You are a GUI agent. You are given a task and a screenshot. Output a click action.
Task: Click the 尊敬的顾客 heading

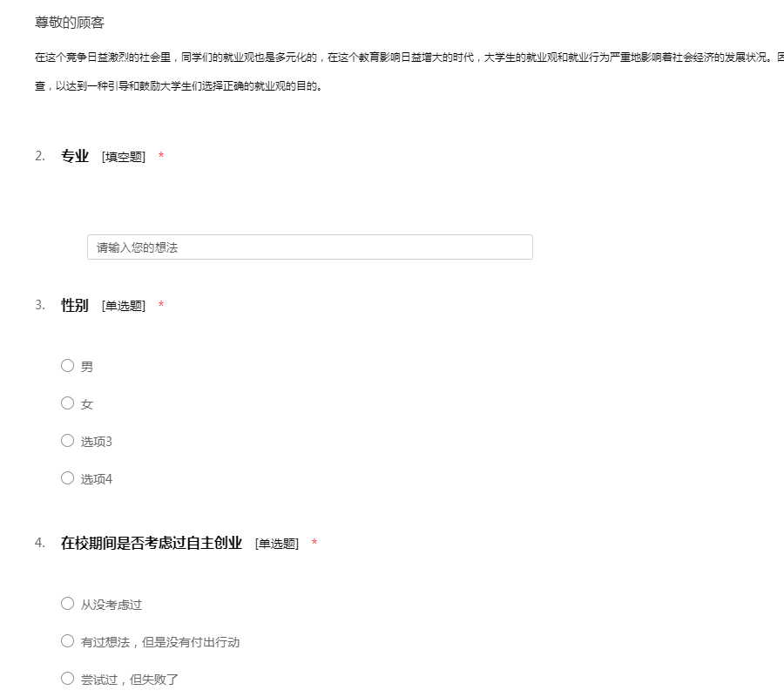click(70, 23)
